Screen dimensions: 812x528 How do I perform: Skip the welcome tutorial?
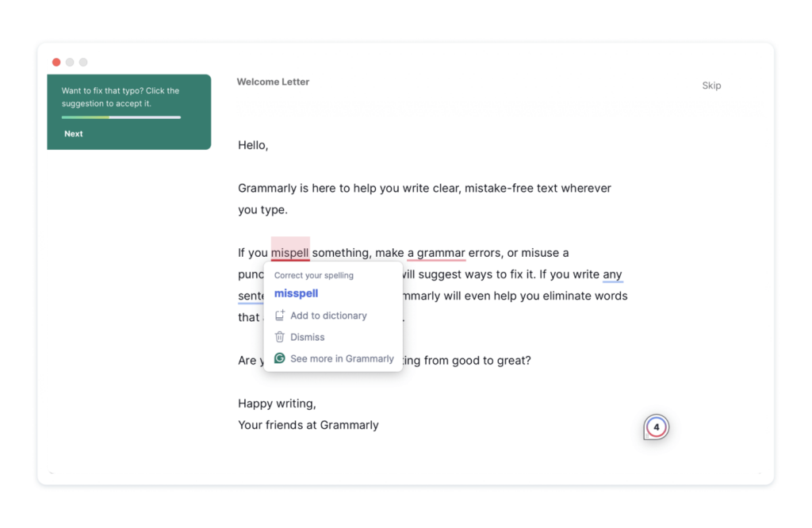point(711,86)
